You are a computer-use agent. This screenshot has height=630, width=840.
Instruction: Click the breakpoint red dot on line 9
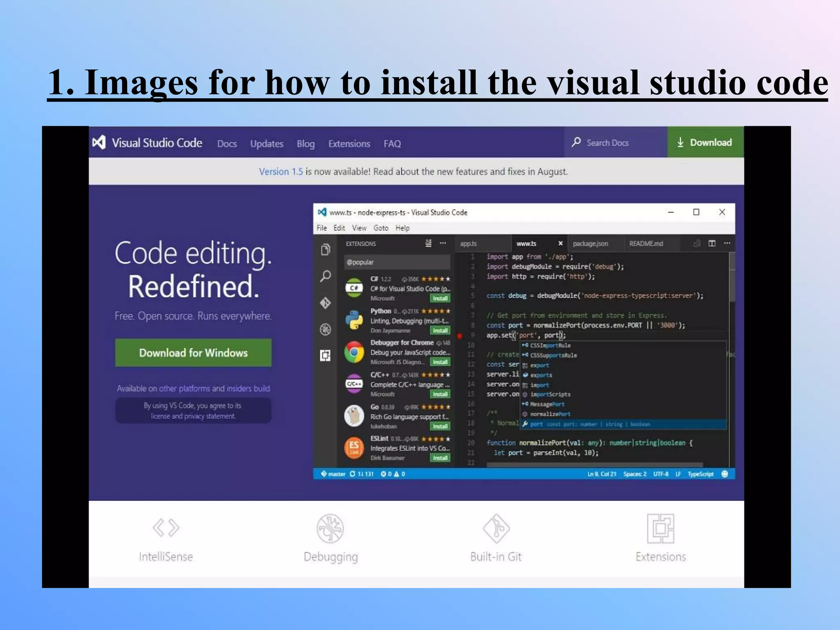(460, 336)
